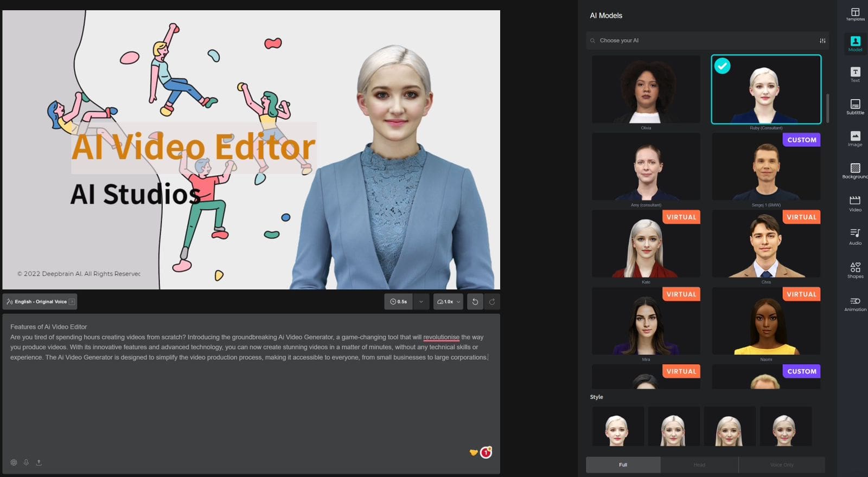Select the Full avatar display button

point(623,465)
